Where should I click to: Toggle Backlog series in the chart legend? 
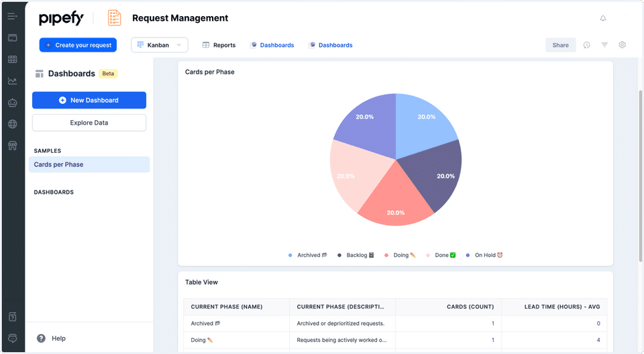pos(356,255)
